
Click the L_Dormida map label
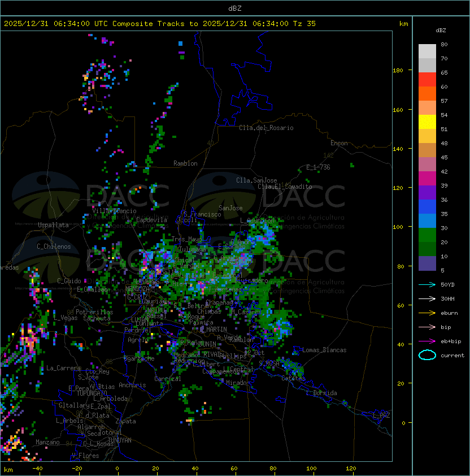pyautogui.click(x=321, y=393)
